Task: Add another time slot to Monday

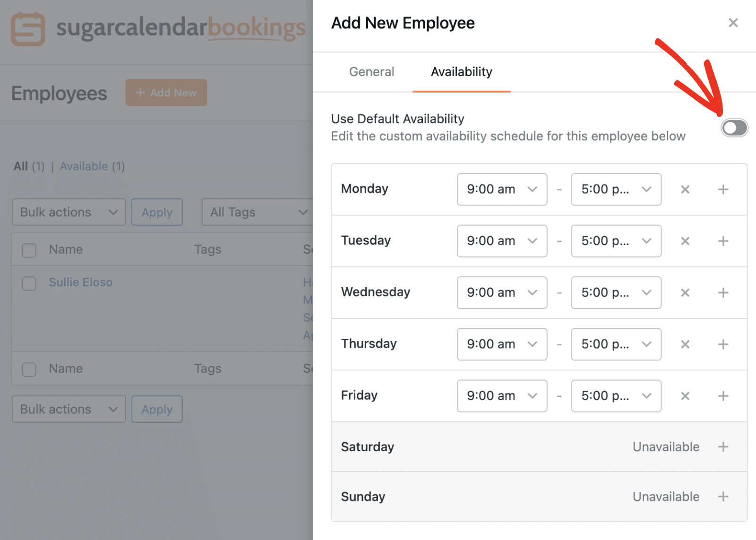Action: coord(722,189)
